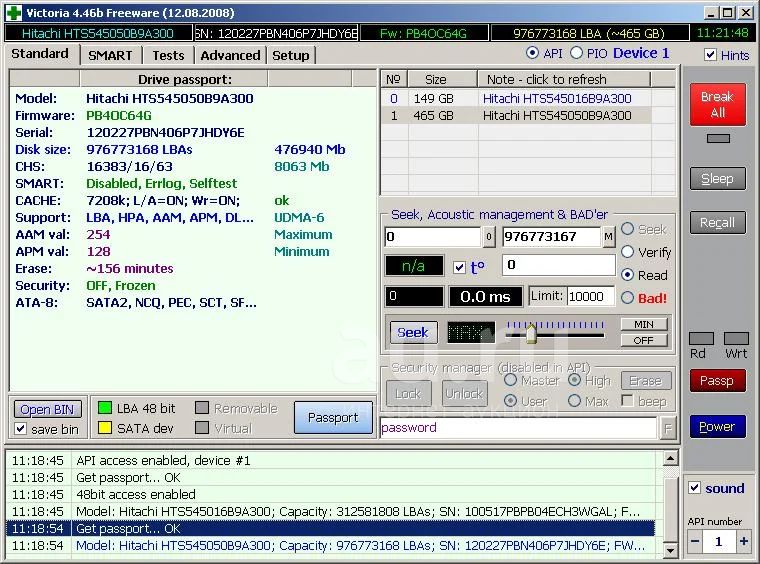Open the Tests tab

pyautogui.click(x=168, y=56)
